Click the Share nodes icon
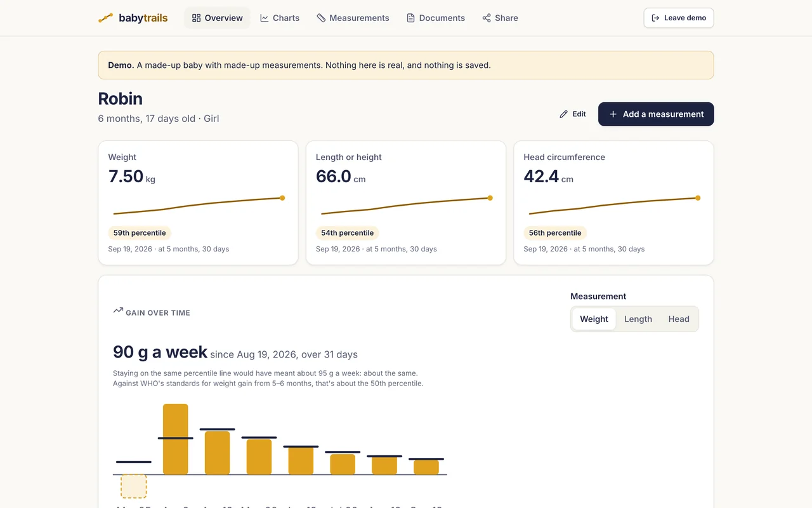The width and height of the screenshot is (812, 508). (487, 18)
